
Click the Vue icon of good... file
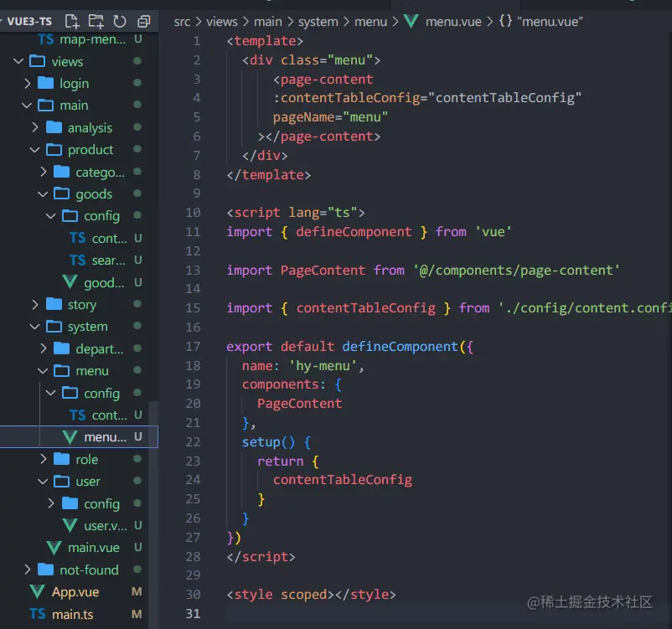(x=70, y=282)
